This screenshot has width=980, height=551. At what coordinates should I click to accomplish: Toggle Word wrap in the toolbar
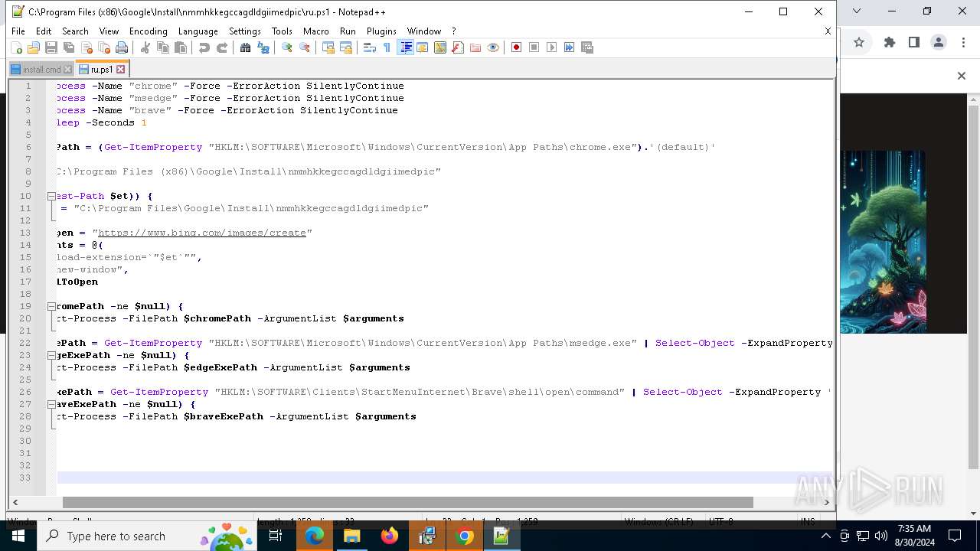point(370,47)
